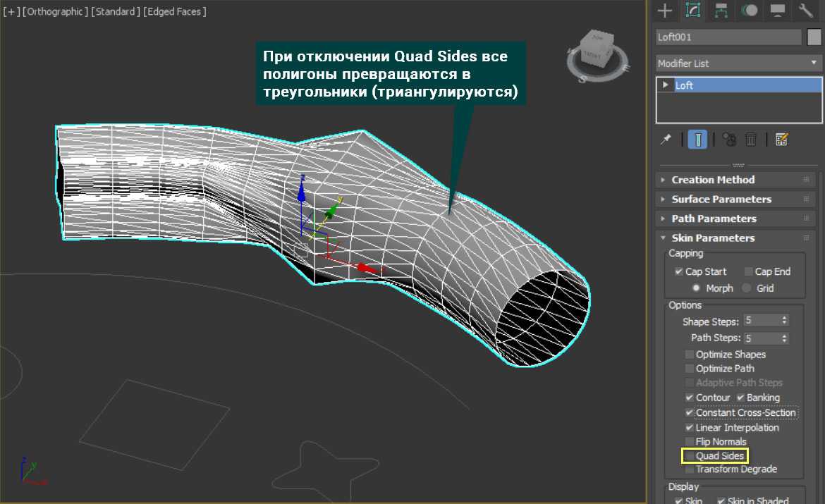
Task: Click the object color swatch
Action: coord(814,37)
